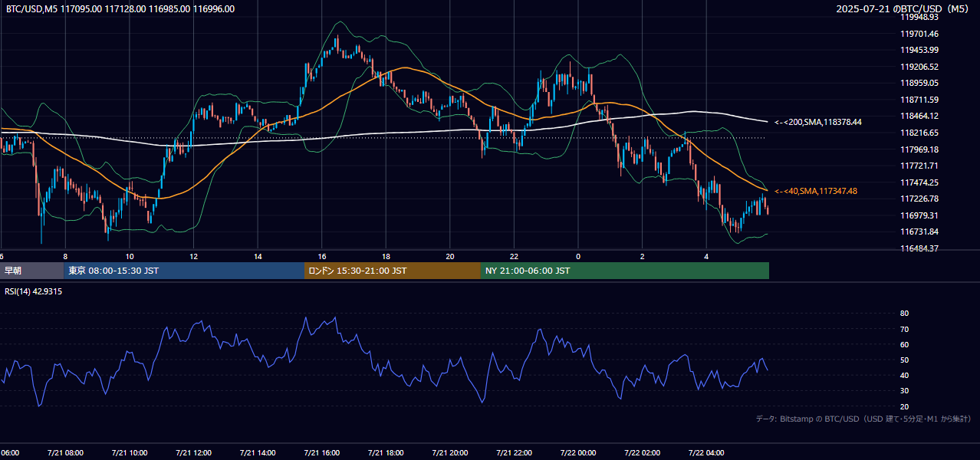The height and width of the screenshot is (460, 980).
Task: Click hour tick 22 under price chart
Action: click(x=515, y=256)
